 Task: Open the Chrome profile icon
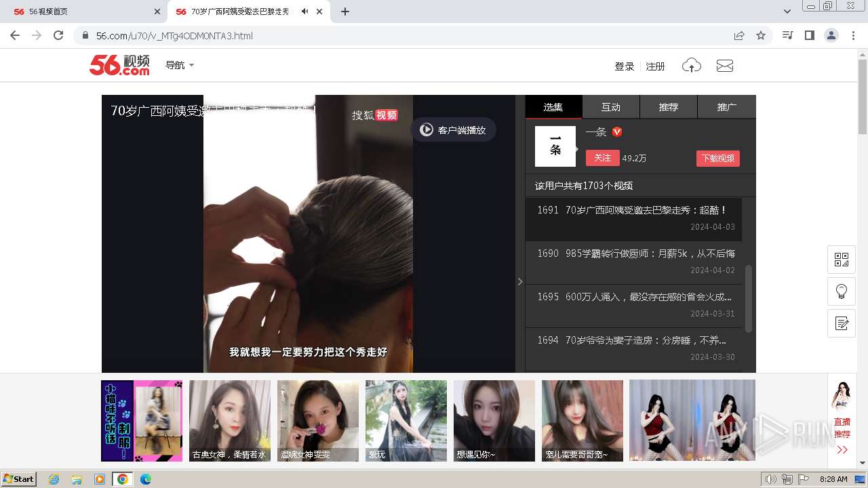pos(831,35)
